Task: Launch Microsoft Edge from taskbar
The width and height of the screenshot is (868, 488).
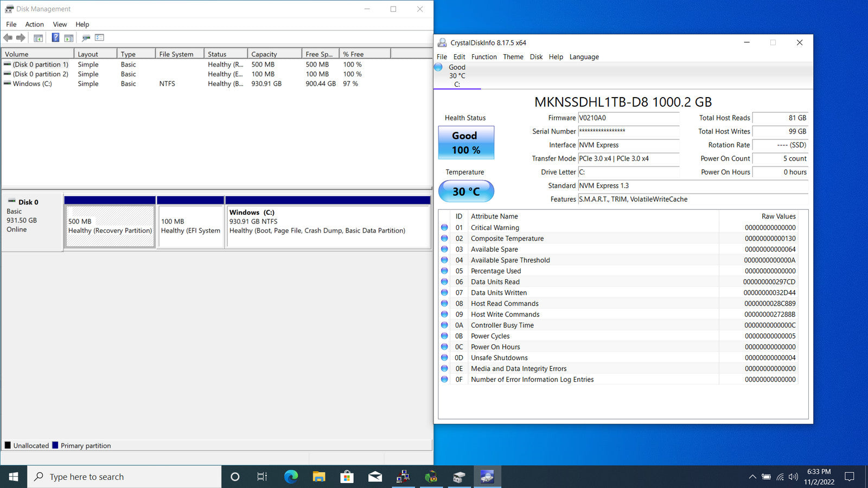Action: tap(291, 477)
